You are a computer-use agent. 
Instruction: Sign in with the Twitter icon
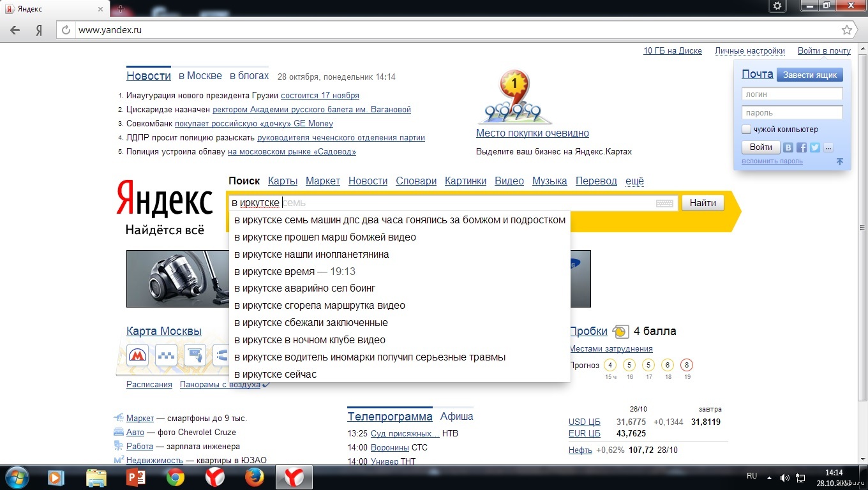pos(815,147)
